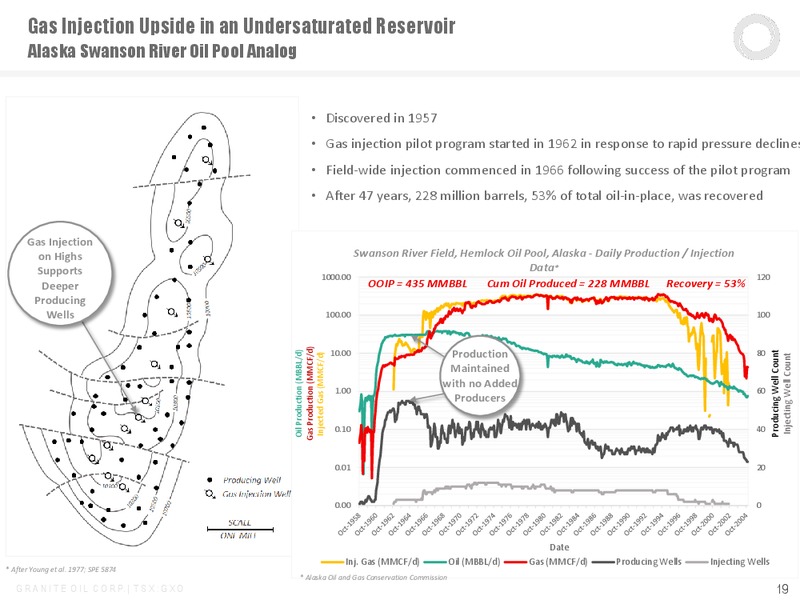Click the 'SCALE ONE MILE' scale bar
The image size is (800, 600).
pyautogui.click(x=240, y=529)
